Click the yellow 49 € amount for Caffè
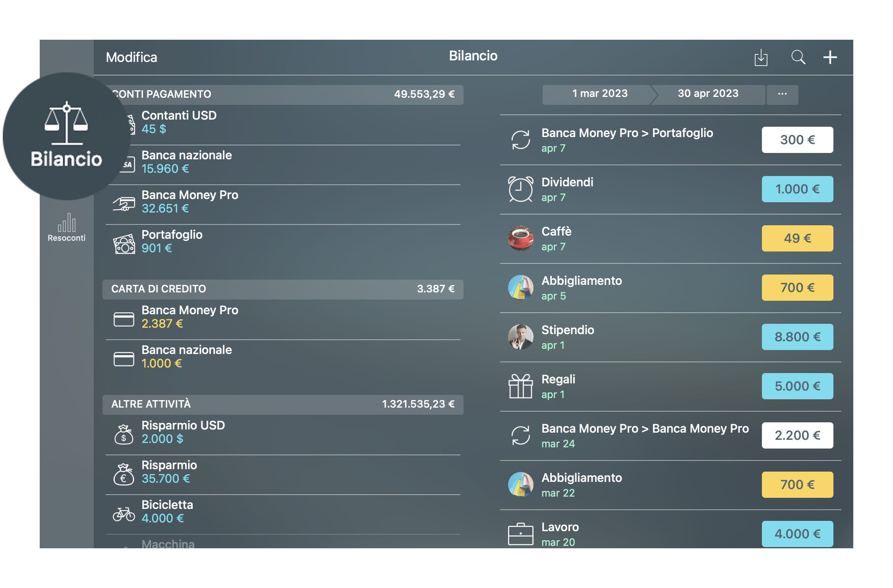This screenshot has width=893, height=588. [797, 238]
